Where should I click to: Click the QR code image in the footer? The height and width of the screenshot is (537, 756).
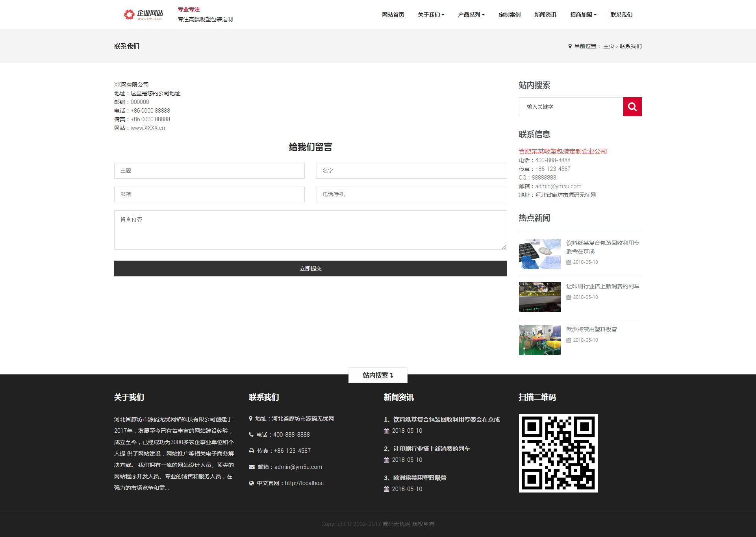558,453
